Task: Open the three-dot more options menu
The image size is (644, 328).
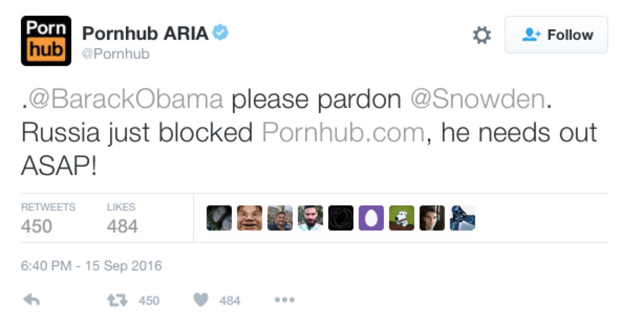Action: [x=285, y=300]
